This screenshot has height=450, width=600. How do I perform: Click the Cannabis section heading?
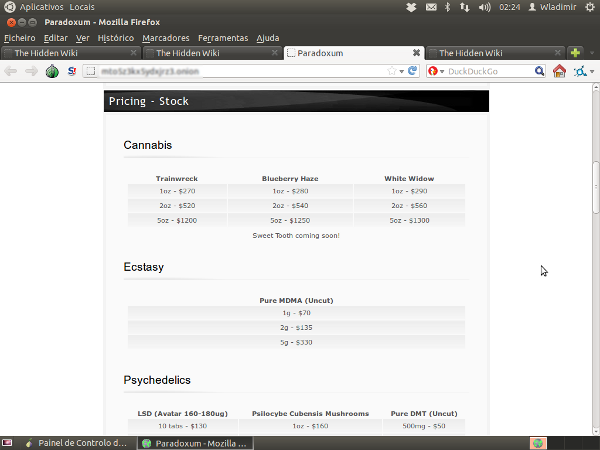click(x=148, y=145)
